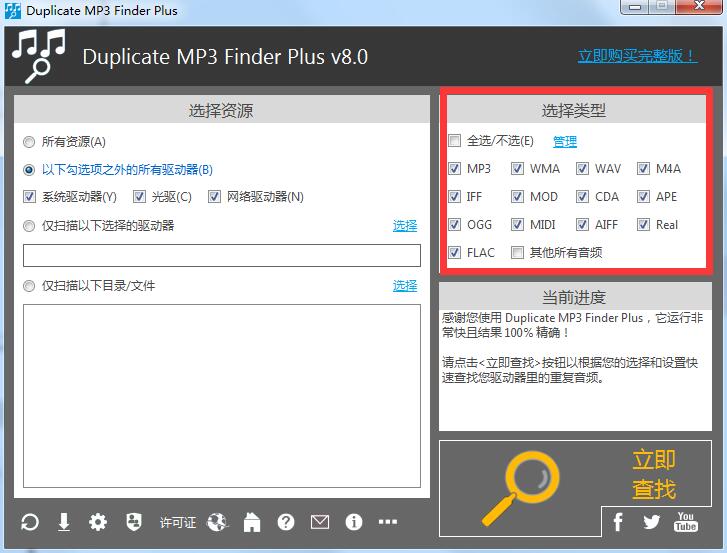Uncheck the CDA type checkbox
This screenshot has height=553, width=727.
pyautogui.click(x=582, y=197)
